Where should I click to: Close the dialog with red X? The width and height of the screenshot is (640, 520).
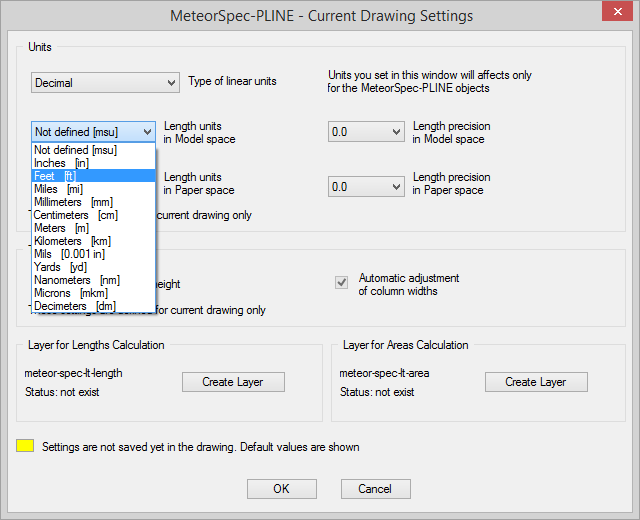(x=618, y=11)
